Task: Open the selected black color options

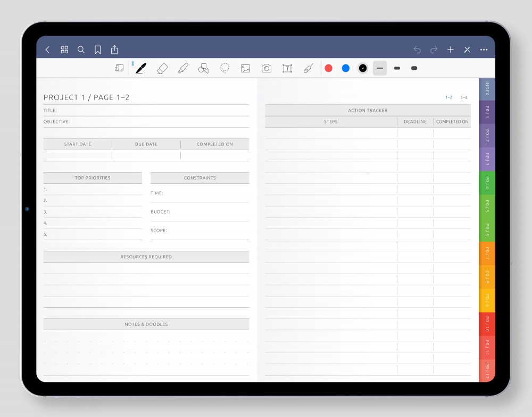Action: click(x=363, y=68)
